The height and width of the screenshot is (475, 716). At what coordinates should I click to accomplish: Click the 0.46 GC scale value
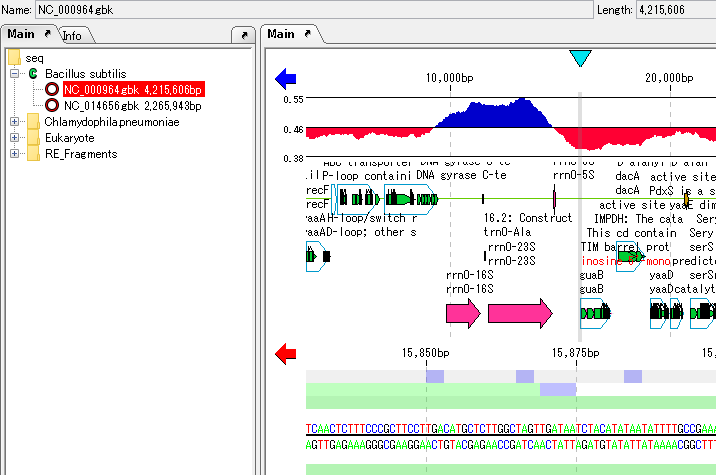293,130
